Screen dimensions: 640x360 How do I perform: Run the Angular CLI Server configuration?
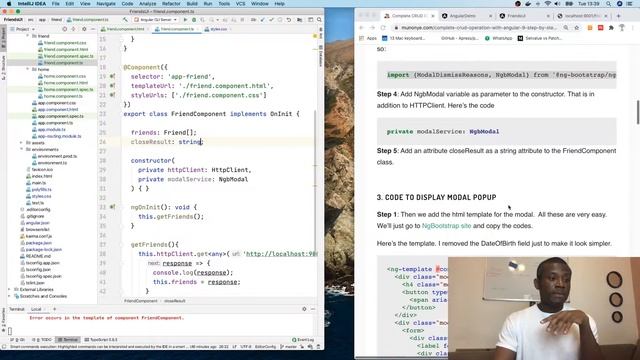tap(185, 20)
